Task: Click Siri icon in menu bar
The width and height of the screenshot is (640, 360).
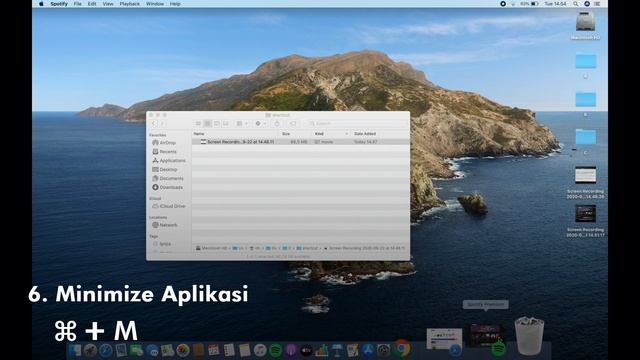Action: (587, 4)
